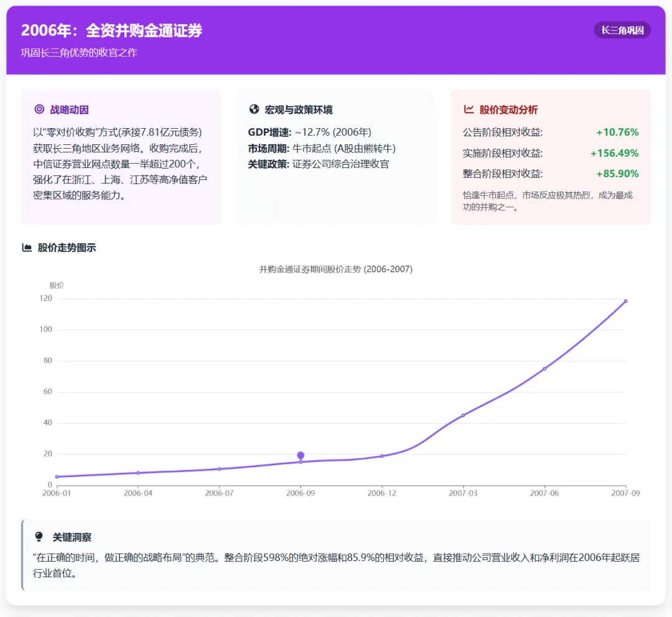Click the 60 y-axis label
Image resolution: width=672 pixels, height=617 pixels.
pyautogui.click(x=47, y=391)
